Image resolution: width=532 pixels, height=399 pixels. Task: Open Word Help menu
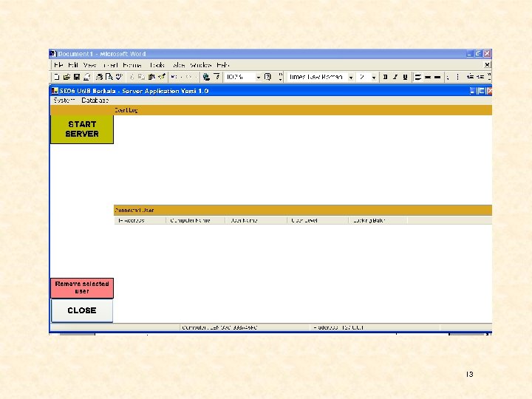tap(223, 65)
